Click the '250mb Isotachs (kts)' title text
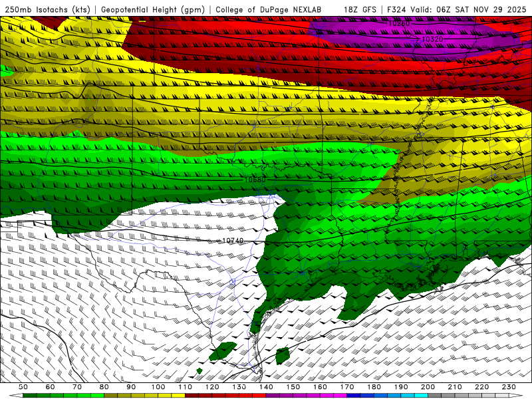532x399 pixels. coord(47,9)
